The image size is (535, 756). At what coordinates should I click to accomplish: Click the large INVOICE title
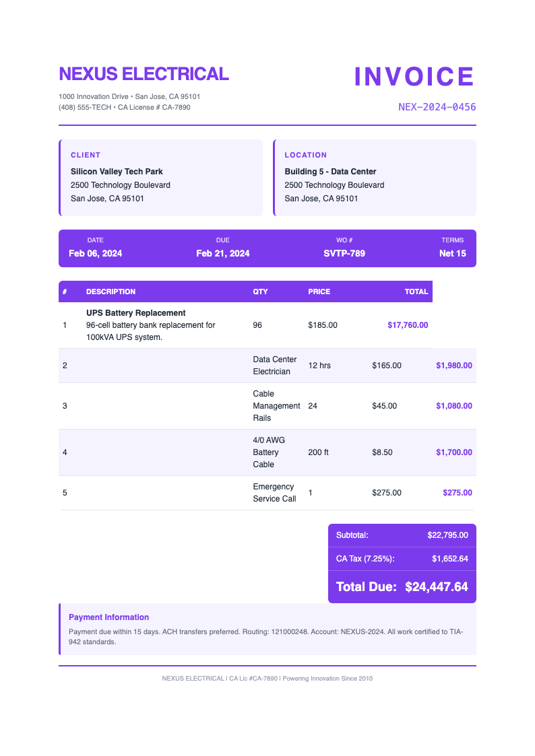[x=414, y=77]
